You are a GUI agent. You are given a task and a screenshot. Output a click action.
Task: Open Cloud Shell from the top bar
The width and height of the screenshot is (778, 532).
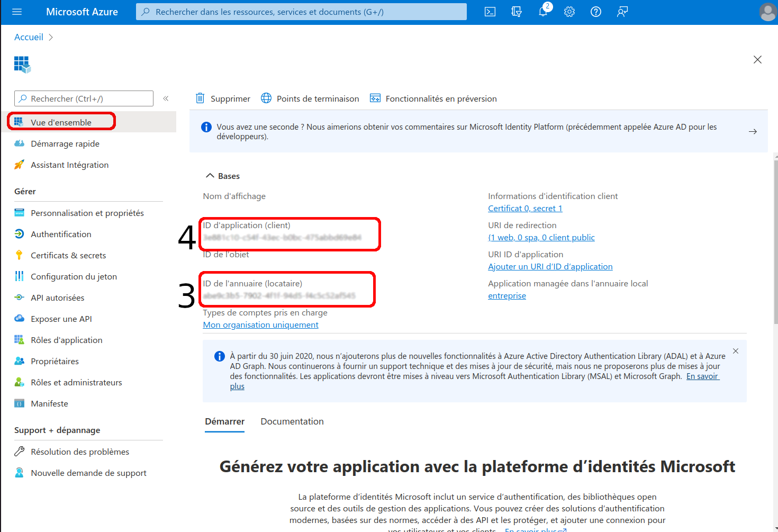click(490, 12)
